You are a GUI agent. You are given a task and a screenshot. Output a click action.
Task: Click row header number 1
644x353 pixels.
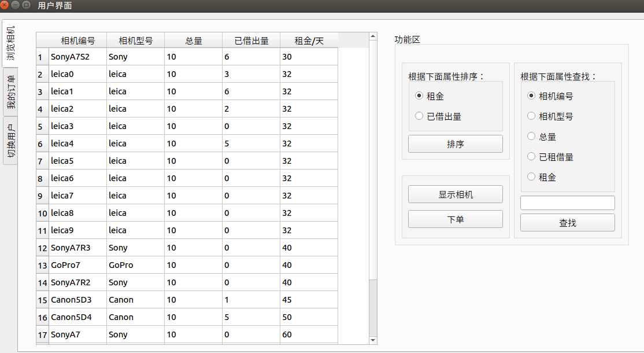[x=42, y=57]
